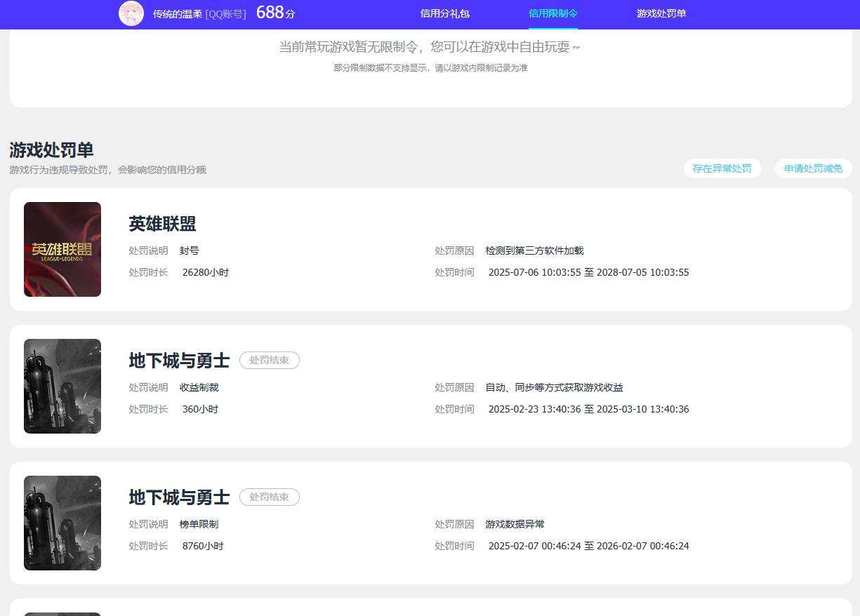
Task: Click the reason 自动、同步等方式获取游戏收益
Action: (554, 387)
